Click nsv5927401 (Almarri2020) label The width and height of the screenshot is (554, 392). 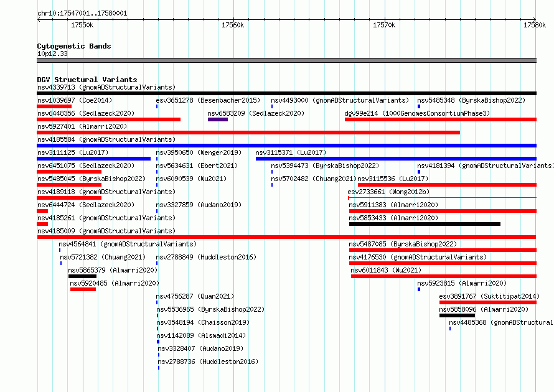click(x=82, y=126)
